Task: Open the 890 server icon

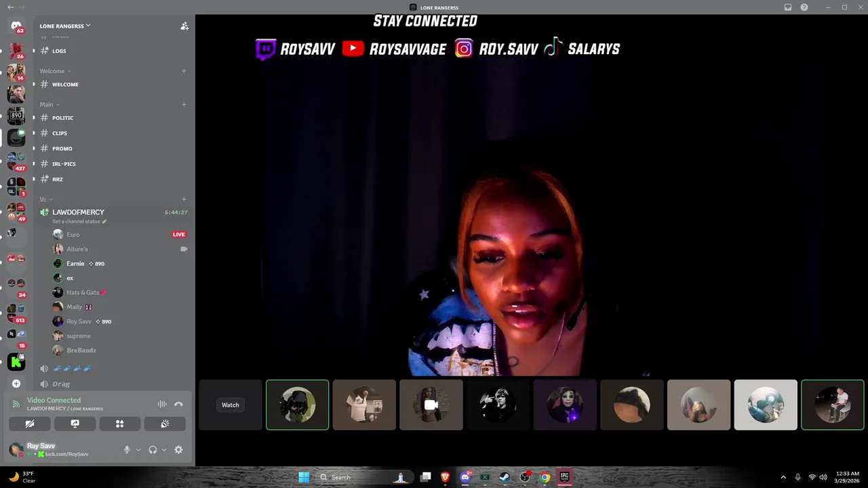Action: click(x=16, y=115)
